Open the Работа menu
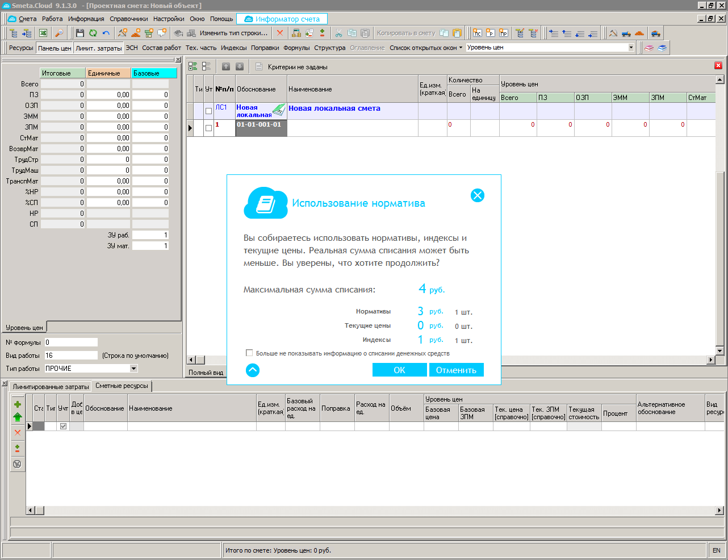 [52, 19]
